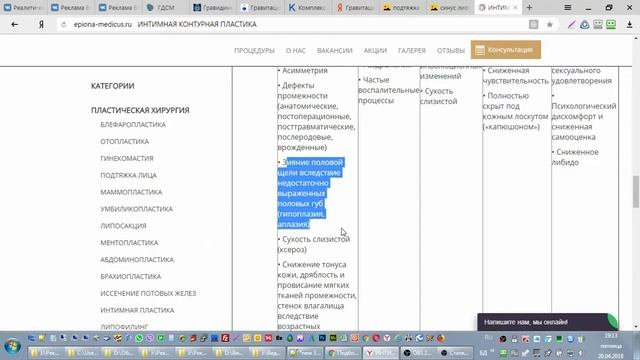The width and height of the screenshot is (640, 360).
Task: Open the ГИНЕКОМАСТИЯ link
Action: point(127,158)
